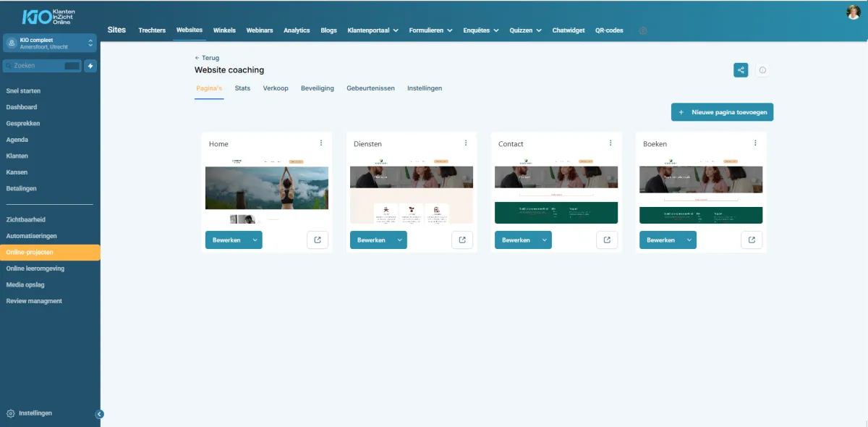Open the three-dot menu on Home card

pos(321,143)
